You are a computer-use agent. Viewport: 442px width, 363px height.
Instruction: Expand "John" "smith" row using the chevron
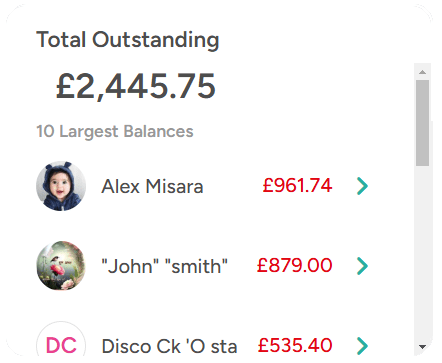362,266
